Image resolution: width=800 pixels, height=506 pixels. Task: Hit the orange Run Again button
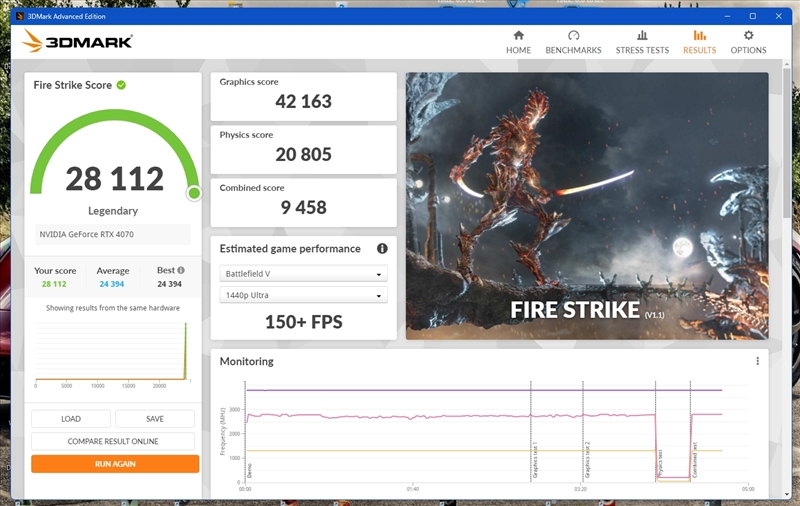click(x=115, y=464)
